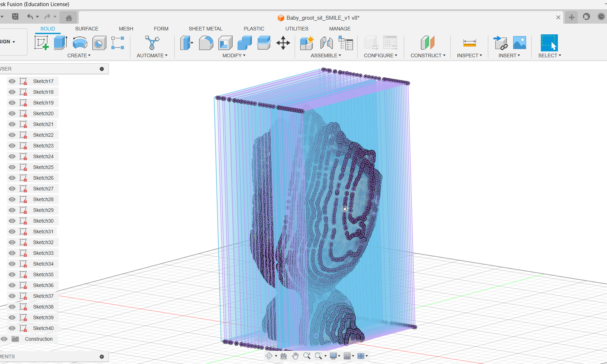
Task: Expand the CONSTRUCT dropdown menu
Action: click(428, 55)
